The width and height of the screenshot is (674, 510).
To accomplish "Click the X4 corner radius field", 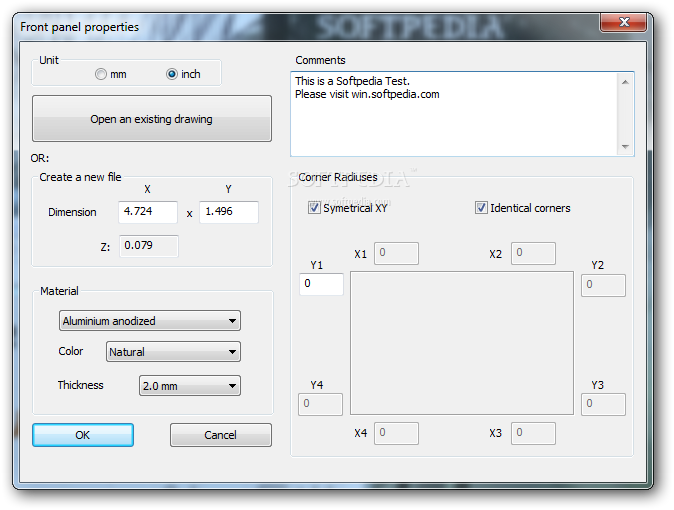I will click(396, 433).
